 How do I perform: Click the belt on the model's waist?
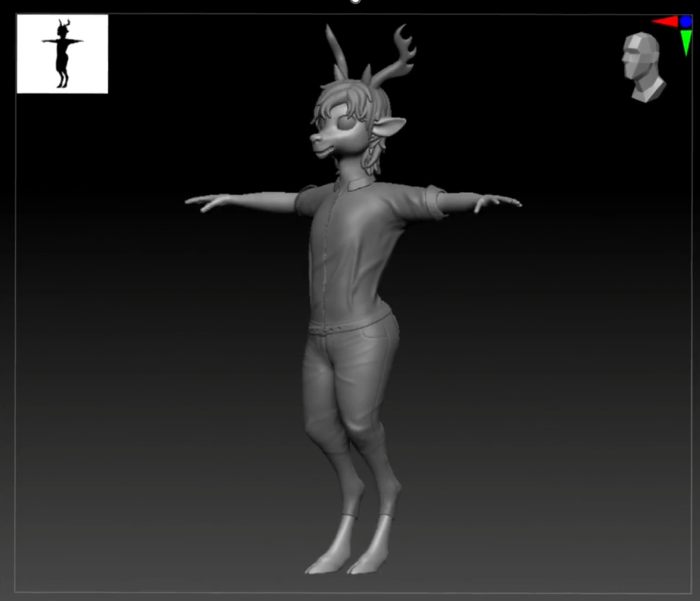350,326
